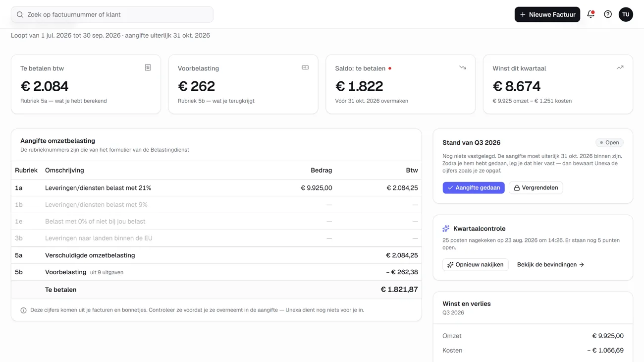
Task: Click the upward trend icon on Winst card
Action: point(620,67)
